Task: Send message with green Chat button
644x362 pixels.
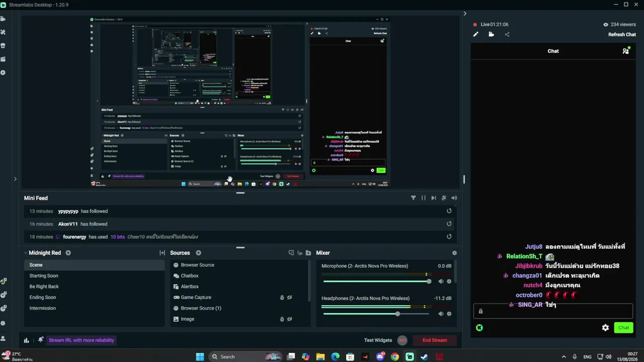Action: 623,328
